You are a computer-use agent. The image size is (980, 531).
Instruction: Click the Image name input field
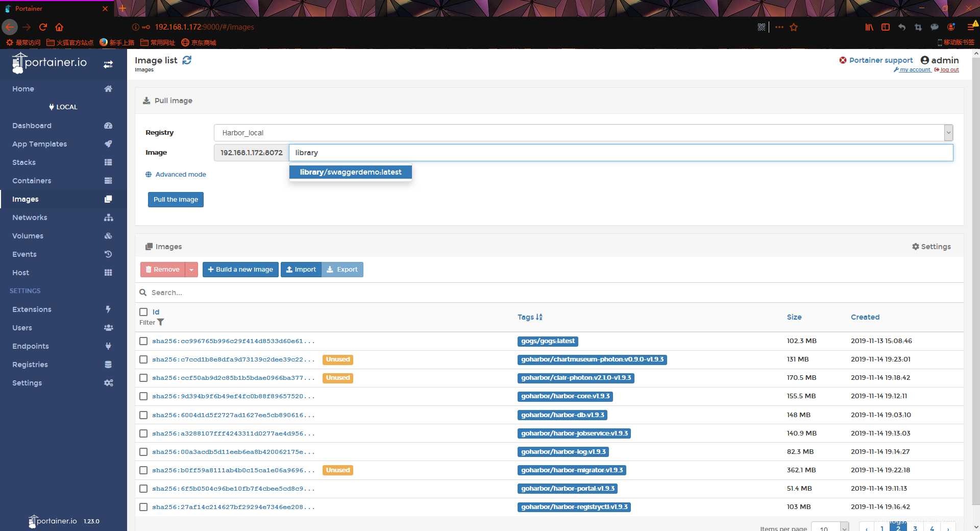click(621, 153)
